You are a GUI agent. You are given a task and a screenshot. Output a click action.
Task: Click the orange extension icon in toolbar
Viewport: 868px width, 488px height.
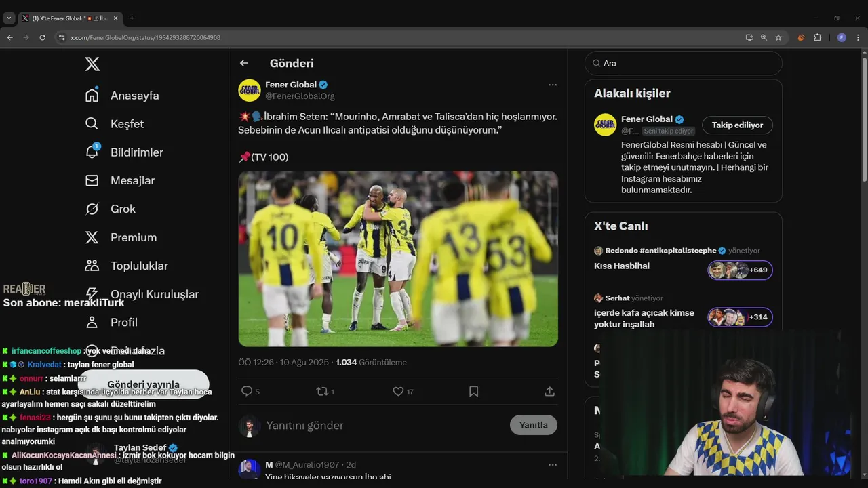(801, 37)
